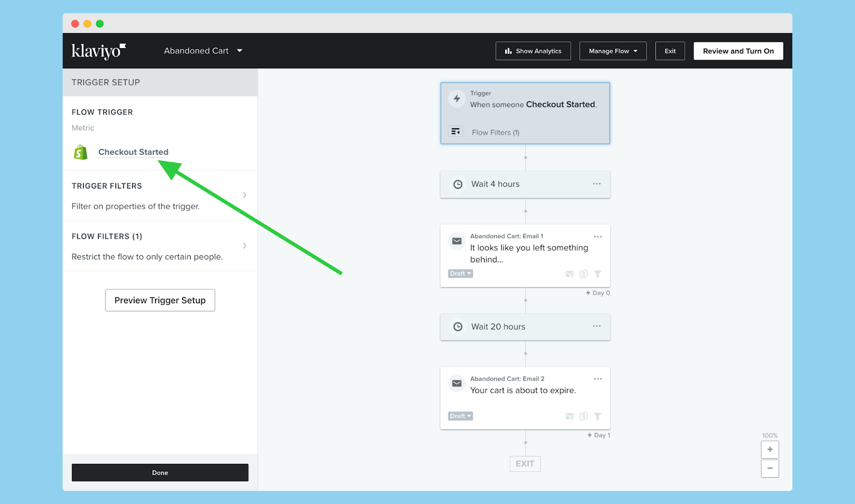Open the Draft status dropdown on Email 1
This screenshot has height=504, width=855.
pos(461,273)
